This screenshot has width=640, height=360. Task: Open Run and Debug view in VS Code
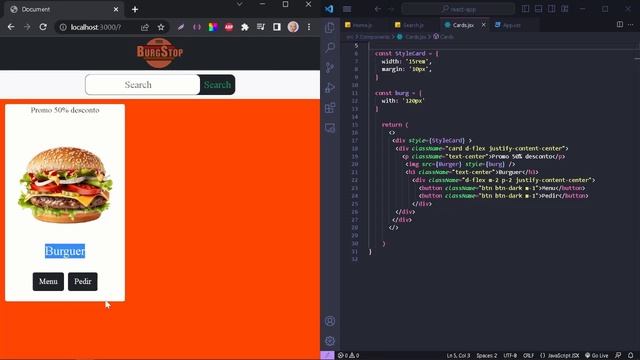coord(330,87)
